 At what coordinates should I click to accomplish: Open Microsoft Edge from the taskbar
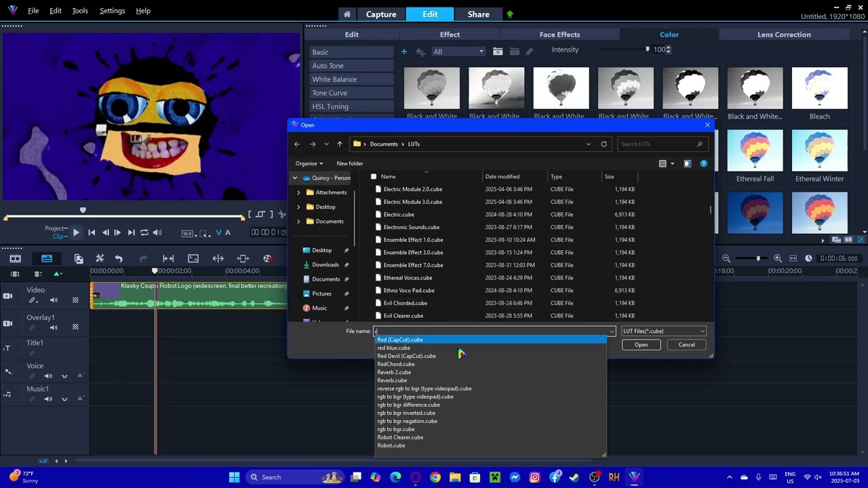tap(395, 477)
